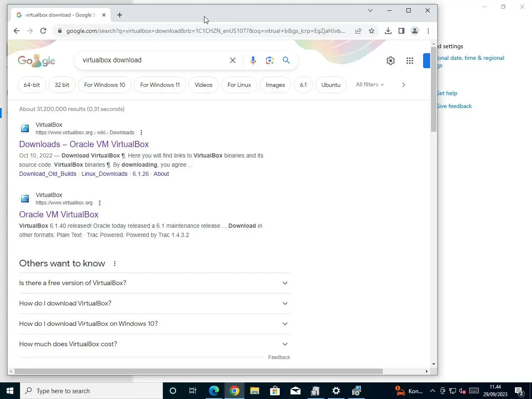Open Task View on the taskbar
532x399 pixels.
tap(193, 391)
